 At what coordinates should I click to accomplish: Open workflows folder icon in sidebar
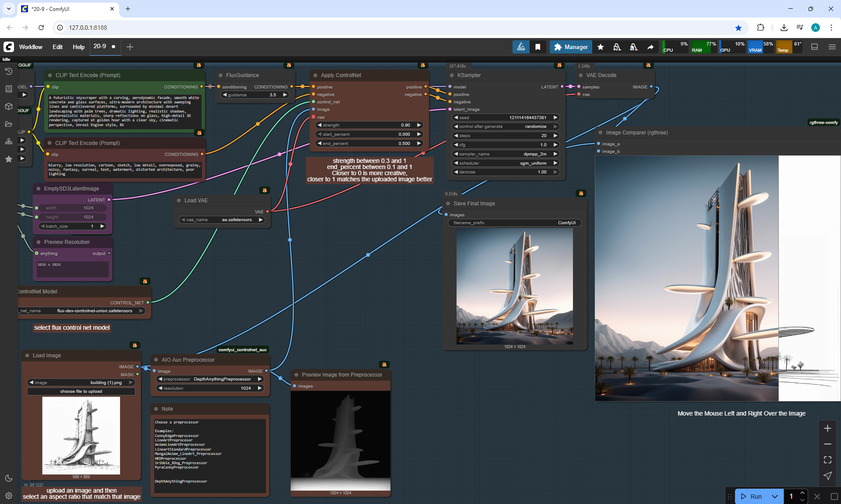(x=8, y=124)
